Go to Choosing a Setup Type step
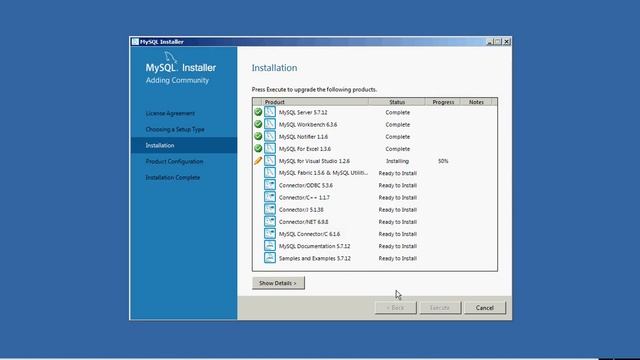Viewport: 640px width, 360px height. [x=175, y=129]
